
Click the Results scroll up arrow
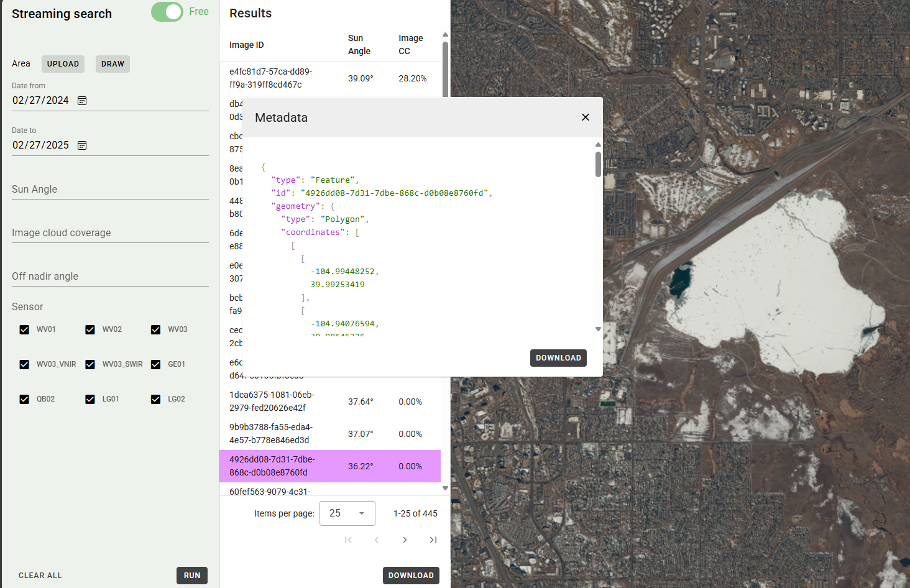point(445,35)
